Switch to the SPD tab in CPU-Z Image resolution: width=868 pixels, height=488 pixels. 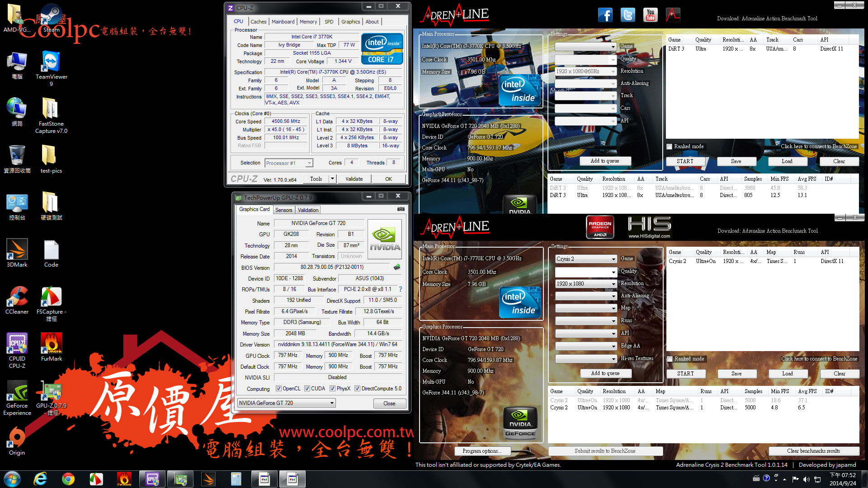tap(329, 22)
